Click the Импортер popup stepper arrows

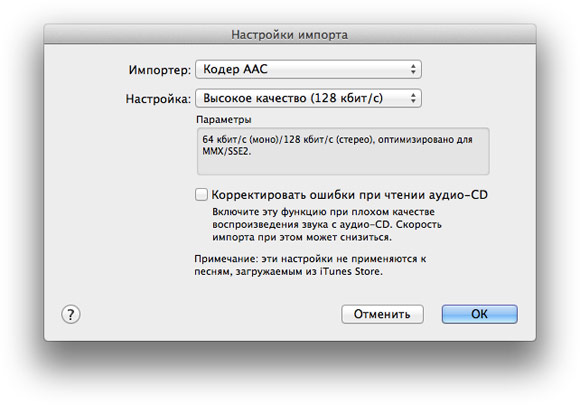[x=413, y=69]
